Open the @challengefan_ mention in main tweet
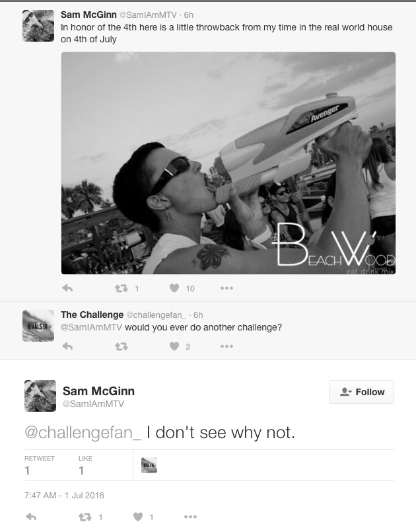Image resolution: width=416 pixels, height=532 pixels. 83,433
